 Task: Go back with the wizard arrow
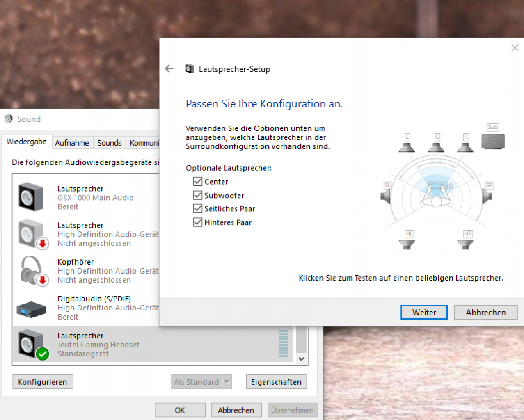(x=169, y=69)
